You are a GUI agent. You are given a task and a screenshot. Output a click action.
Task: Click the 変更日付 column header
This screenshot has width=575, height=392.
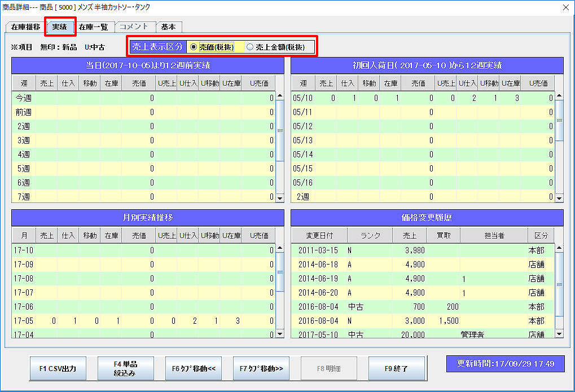click(x=319, y=236)
